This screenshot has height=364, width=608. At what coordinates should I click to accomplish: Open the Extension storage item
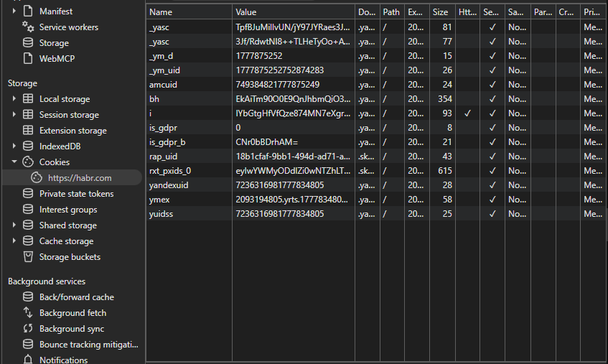pyautogui.click(x=73, y=131)
